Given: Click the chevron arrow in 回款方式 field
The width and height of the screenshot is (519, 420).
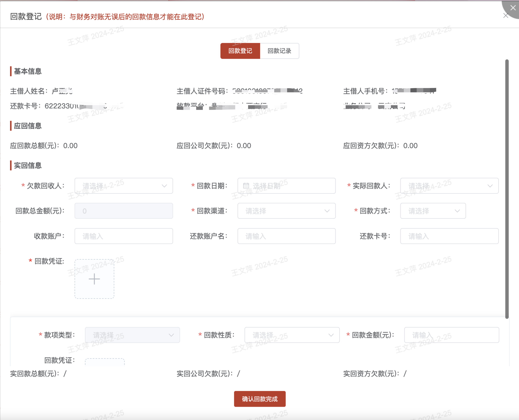Looking at the screenshot, I should 457,211.
